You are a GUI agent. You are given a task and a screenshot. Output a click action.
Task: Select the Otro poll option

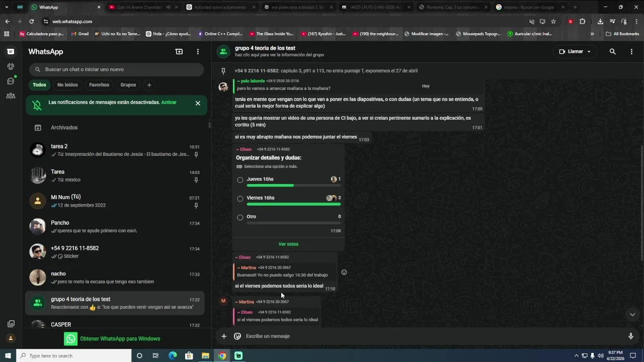pos(240,217)
